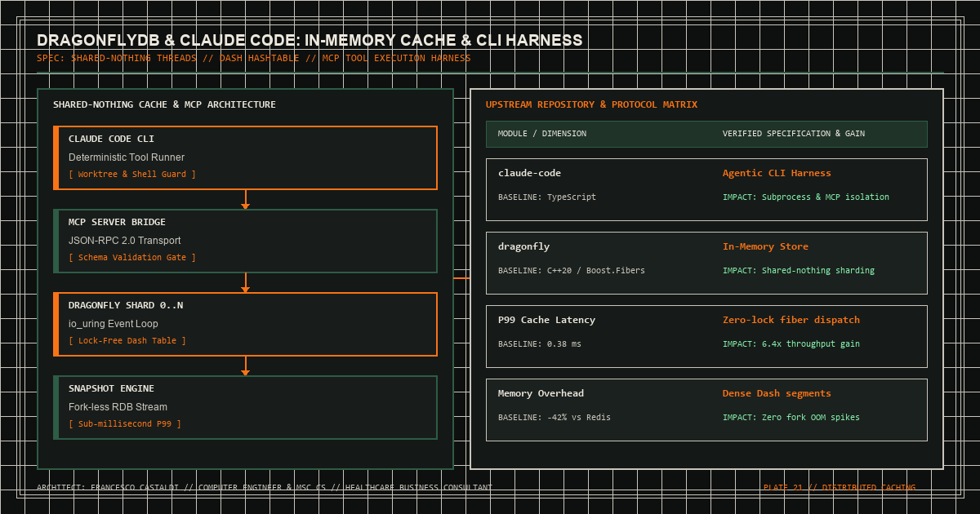Click 'IMPACT: 6.4x throughput gain' text

pyautogui.click(x=791, y=344)
